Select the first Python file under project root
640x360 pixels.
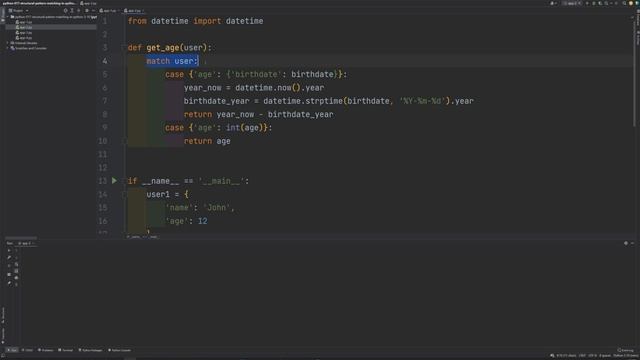[24, 22]
